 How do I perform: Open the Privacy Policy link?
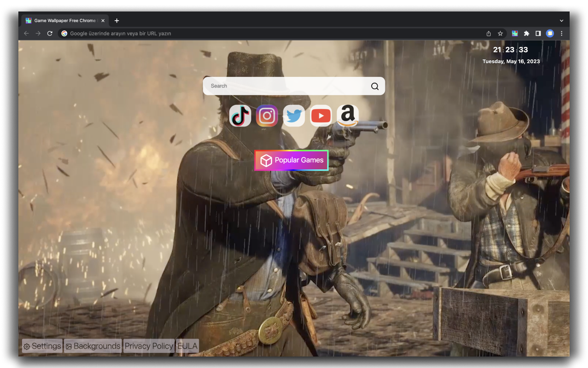pos(148,346)
